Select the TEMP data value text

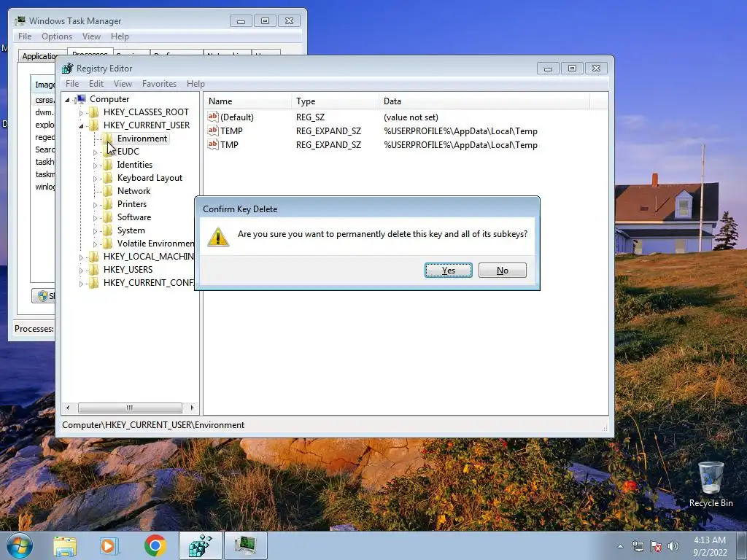tap(460, 131)
